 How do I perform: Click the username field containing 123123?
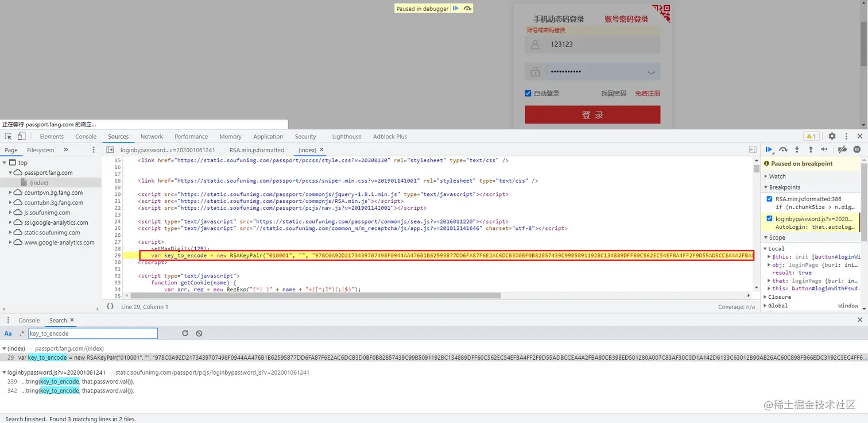pos(592,44)
